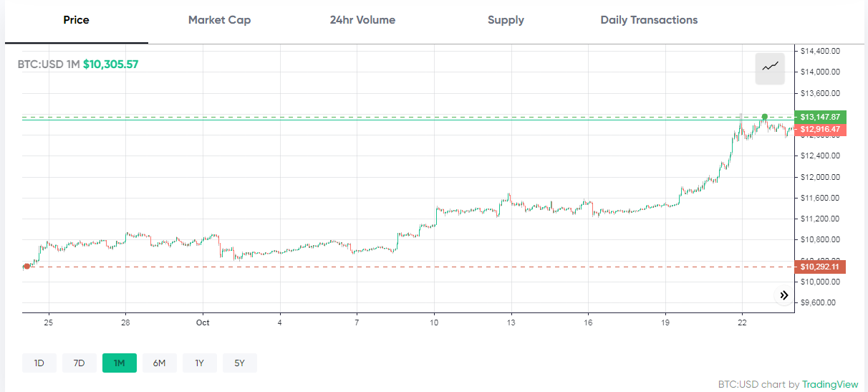Switch chart range to 6M

[159, 363]
